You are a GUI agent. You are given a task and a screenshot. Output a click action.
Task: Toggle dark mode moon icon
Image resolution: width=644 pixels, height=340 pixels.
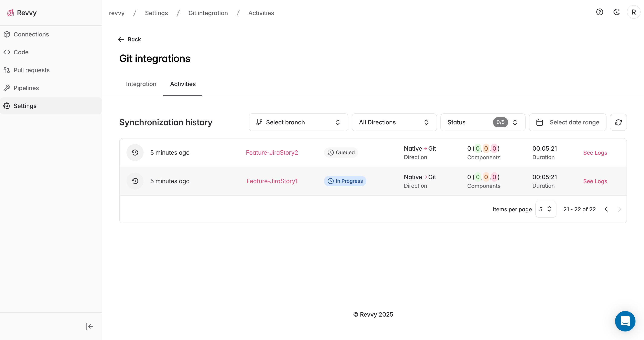(617, 12)
